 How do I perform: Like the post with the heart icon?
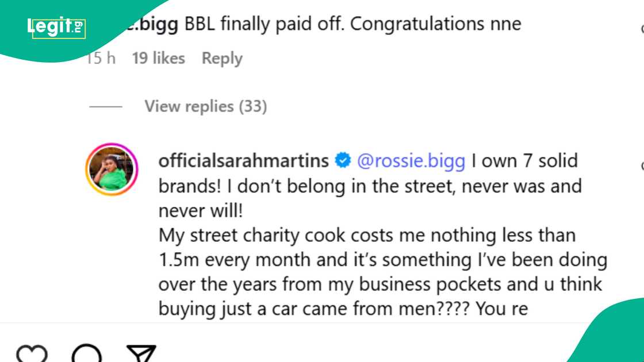point(32,354)
